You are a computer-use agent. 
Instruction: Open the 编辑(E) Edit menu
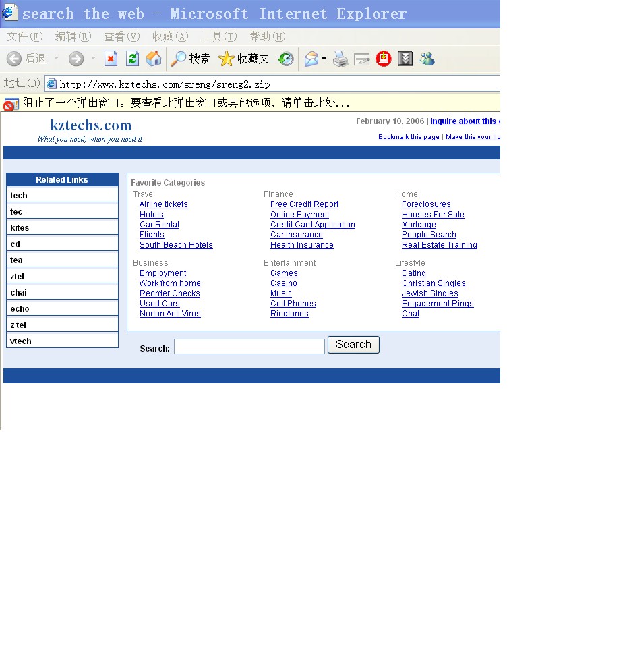73,37
